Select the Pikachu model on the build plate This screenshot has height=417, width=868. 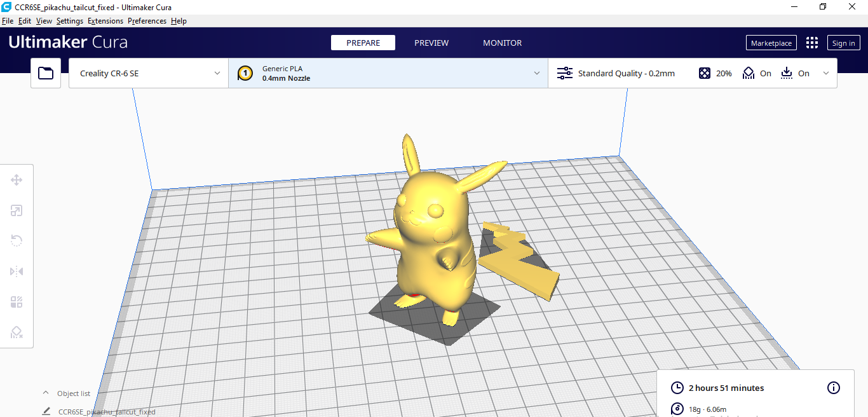(426, 242)
